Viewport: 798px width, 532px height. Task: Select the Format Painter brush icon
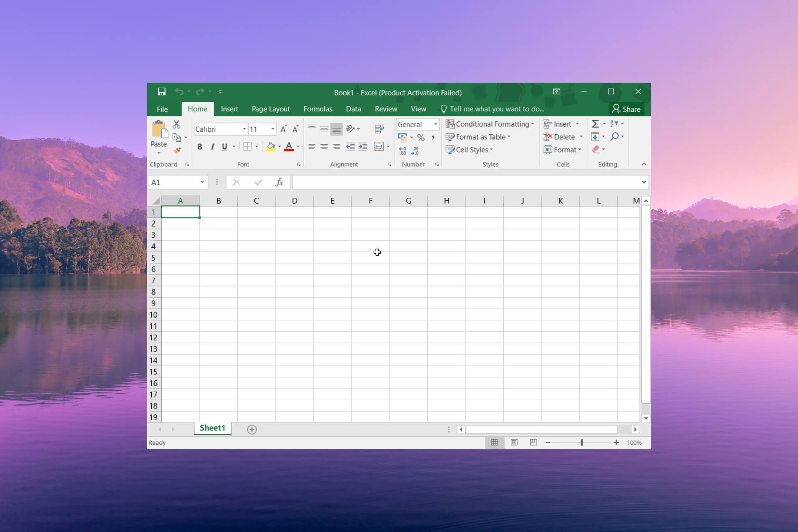tap(177, 150)
